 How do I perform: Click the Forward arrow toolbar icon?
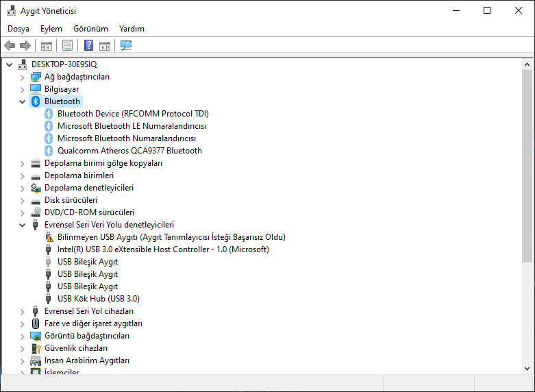[25, 45]
